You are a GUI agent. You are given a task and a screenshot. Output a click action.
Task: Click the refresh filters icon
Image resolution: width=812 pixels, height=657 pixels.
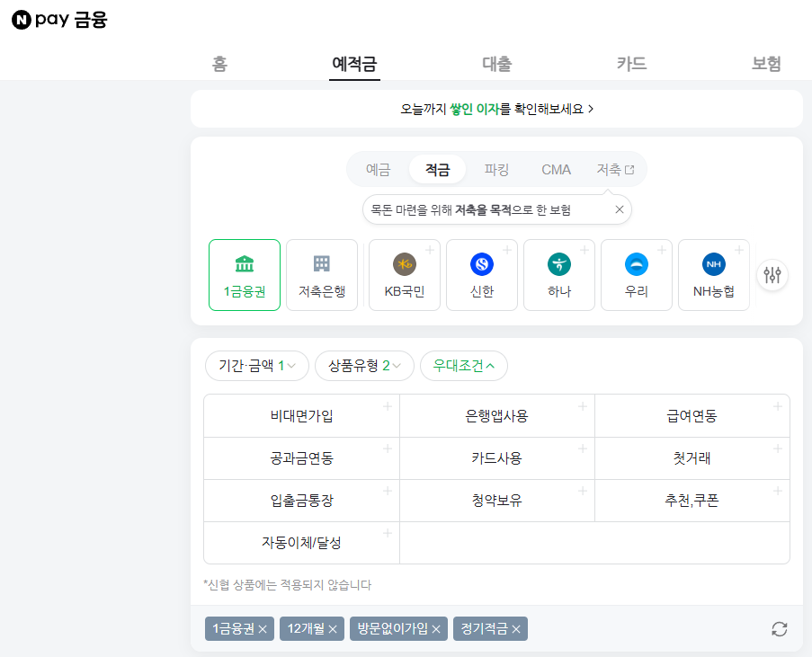779,628
